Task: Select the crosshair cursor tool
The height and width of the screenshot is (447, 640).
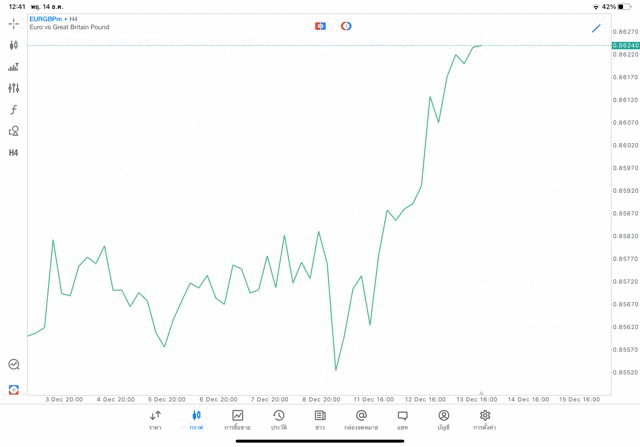Action: (14, 23)
